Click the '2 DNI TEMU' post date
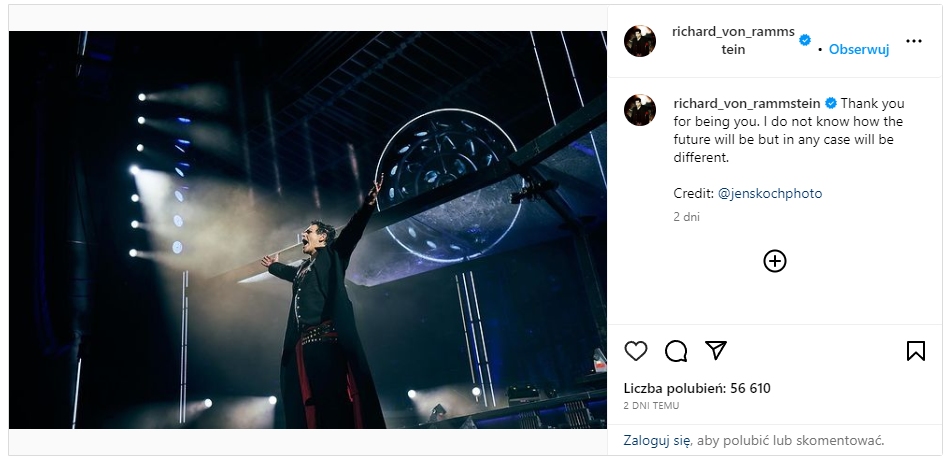 [652, 406]
